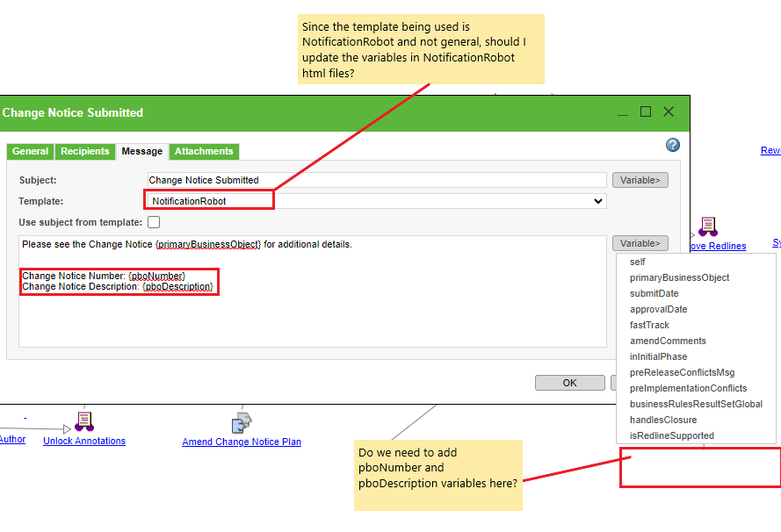The height and width of the screenshot is (532, 781).
Task: Click inside the message body text area
Action: pos(313,291)
